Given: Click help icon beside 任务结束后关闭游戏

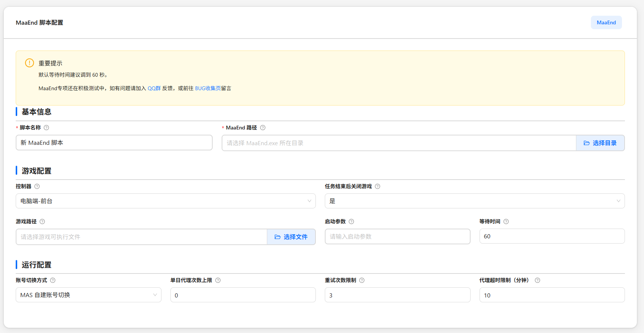Looking at the screenshot, I should (378, 186).
